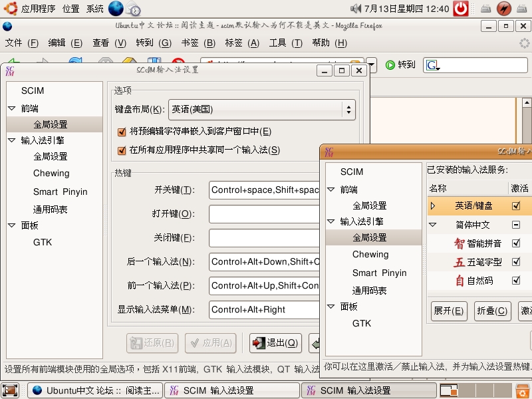The width and height of the screenshot is (532, 399).
Task: Click the 应用(A) button
Action: coord(211,343)
